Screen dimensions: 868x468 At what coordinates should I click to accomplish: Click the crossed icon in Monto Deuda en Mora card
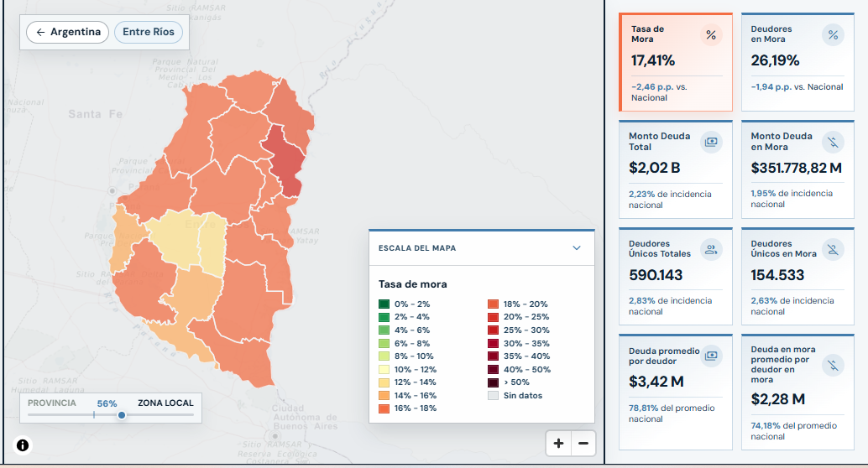click(x=833, y=143)
